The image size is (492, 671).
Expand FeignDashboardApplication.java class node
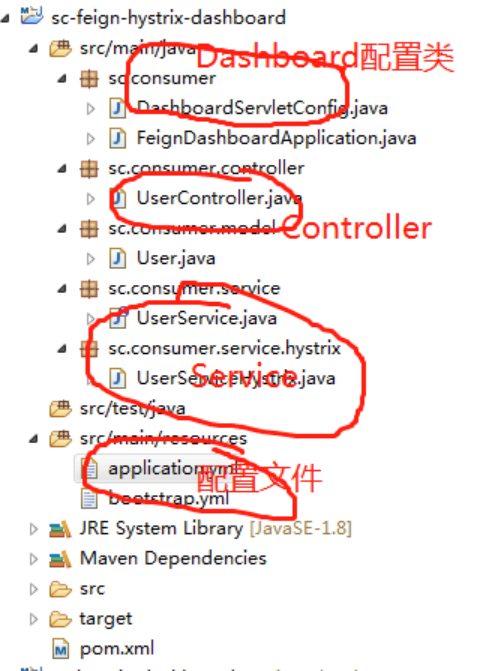90,139
